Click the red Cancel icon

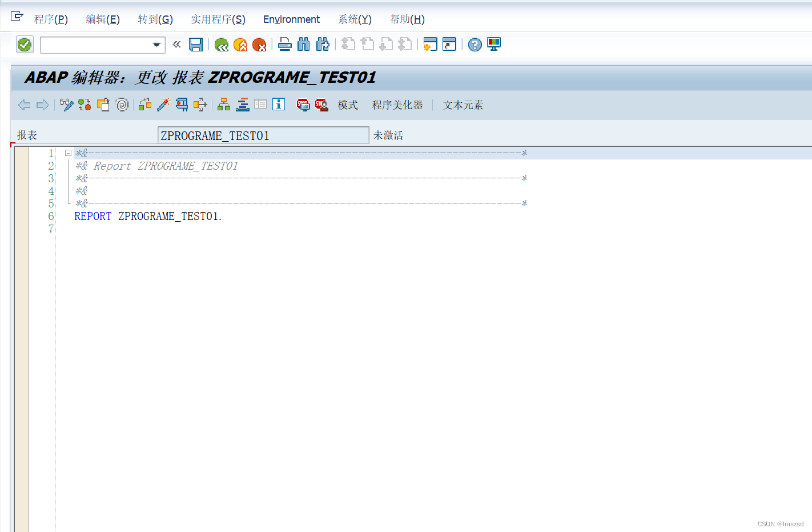[259, 45]
